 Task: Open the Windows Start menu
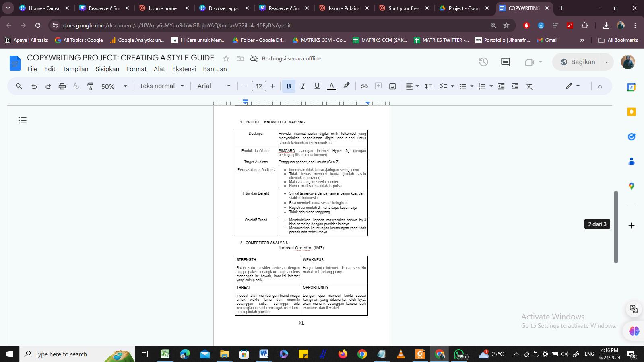pos(10,354)
